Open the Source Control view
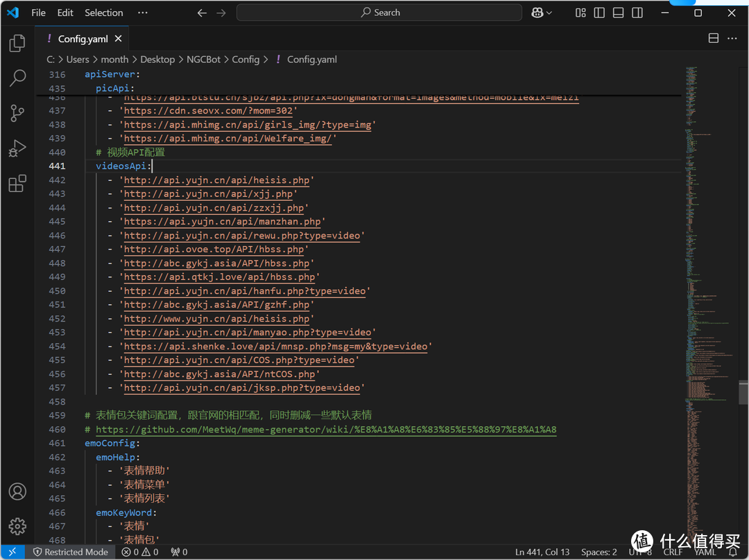Screen dimensions: 749x560 (x=17, y=113)
